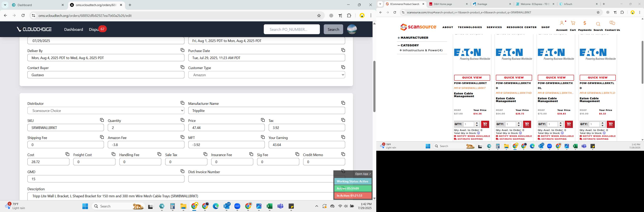This screenshot has width=644, height=212.
Task: Copy the Insurance Fee value
Action: 251,154
